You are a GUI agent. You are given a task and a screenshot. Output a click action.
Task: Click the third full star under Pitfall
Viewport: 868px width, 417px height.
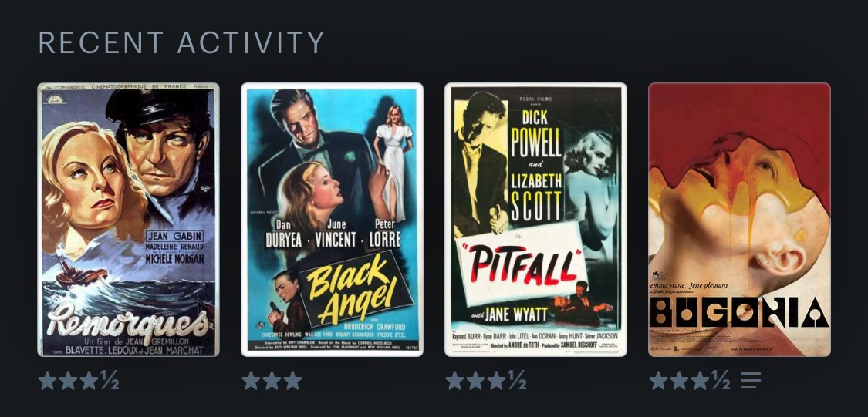[x=497, y=381]
